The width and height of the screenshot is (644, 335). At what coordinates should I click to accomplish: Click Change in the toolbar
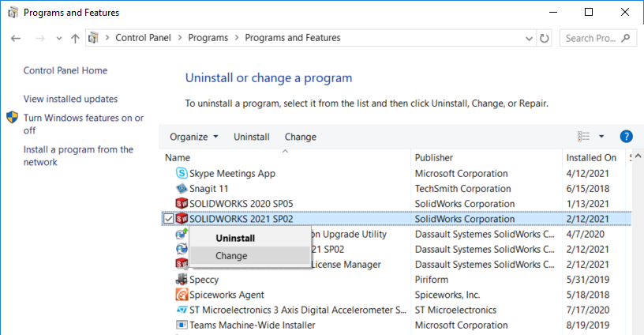[x=300, y=137]
